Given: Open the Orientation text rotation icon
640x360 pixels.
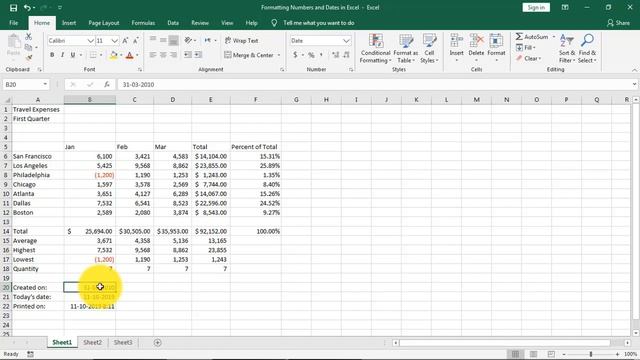Looking at the screenshot, I should (x=188, y=40).
